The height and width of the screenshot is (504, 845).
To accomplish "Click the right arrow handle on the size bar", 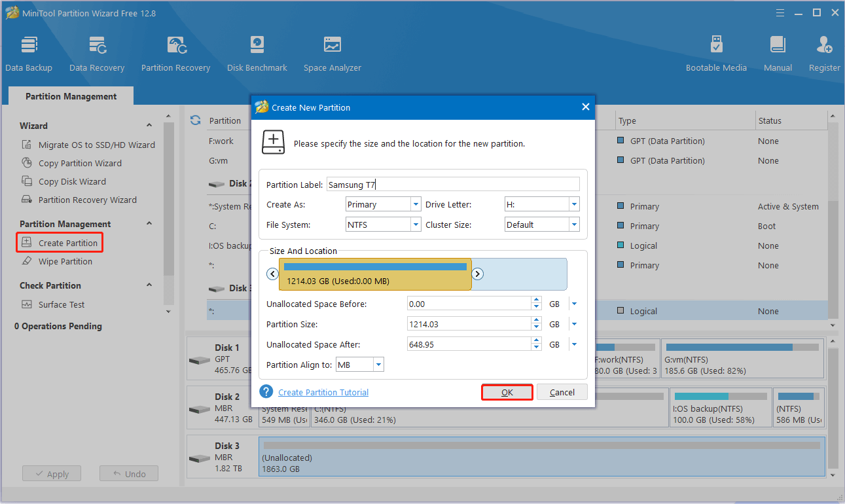I will pyautogui.click(x=478, y=274).
